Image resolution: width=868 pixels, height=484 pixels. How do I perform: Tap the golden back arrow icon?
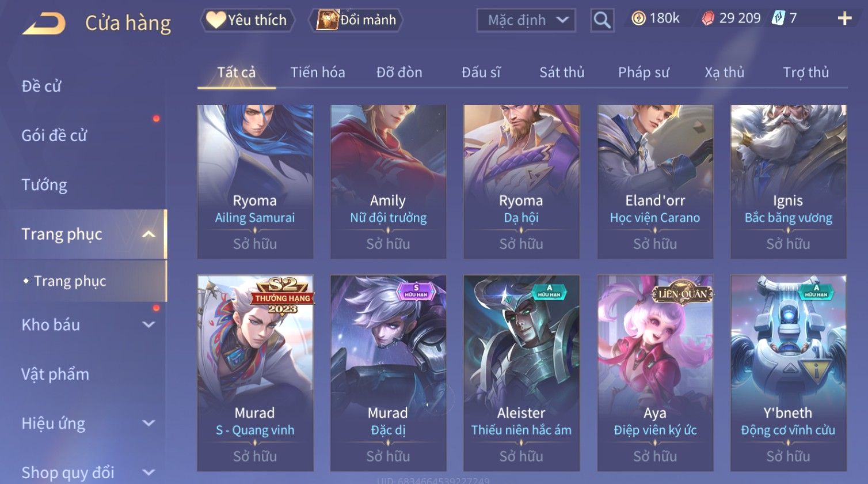tap(44, 24)
